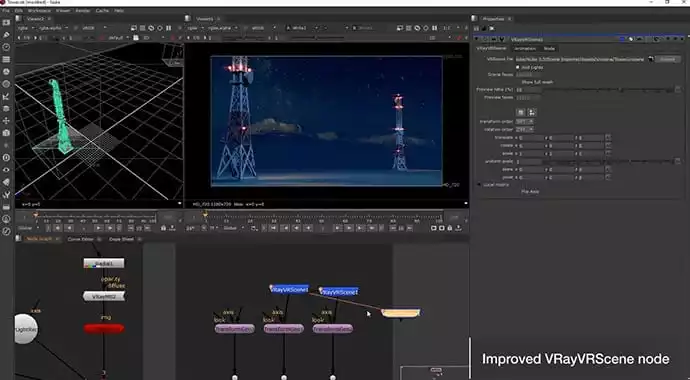The height and width of the screenshot is (380, 690).
Task: Toggle the Add Lights checkbox
Action: click(518, 67)
